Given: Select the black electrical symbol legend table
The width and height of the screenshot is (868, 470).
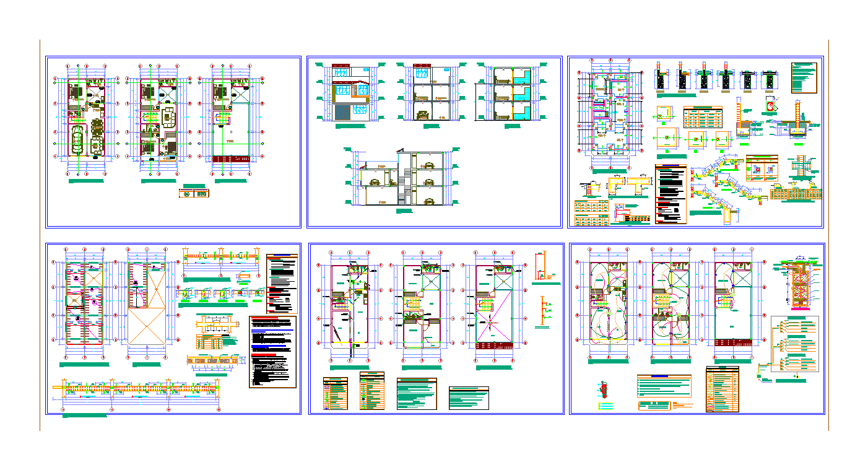Looking at the screenshot, I should [723, 389].
